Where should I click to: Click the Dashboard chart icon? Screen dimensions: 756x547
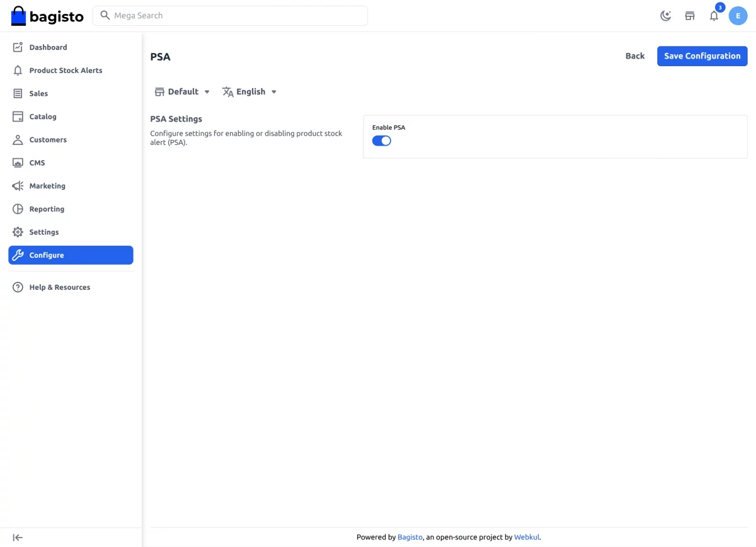[x=18, y=47]
